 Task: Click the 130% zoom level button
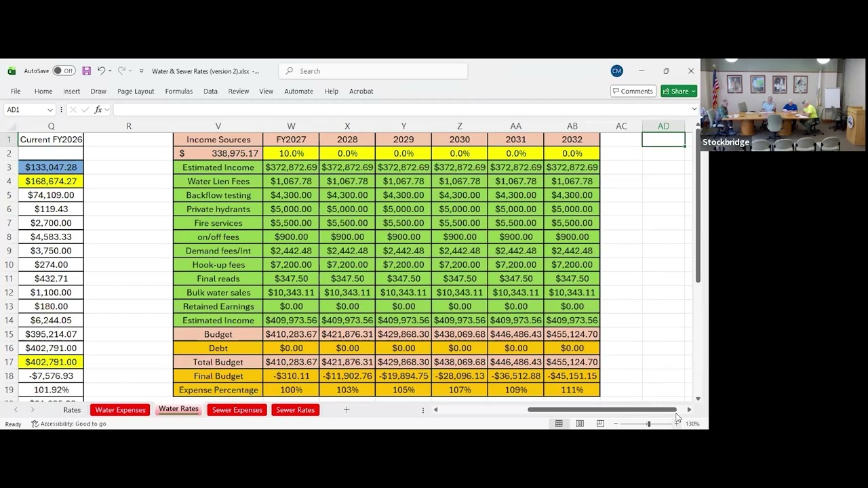[692, 424]
